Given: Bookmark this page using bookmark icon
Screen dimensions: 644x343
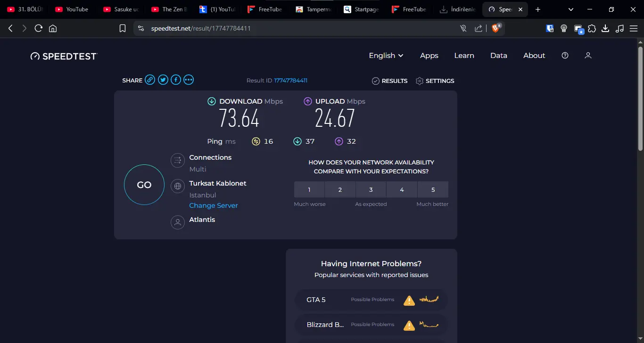Looking at the screenshot, I should tap(123, 28).
